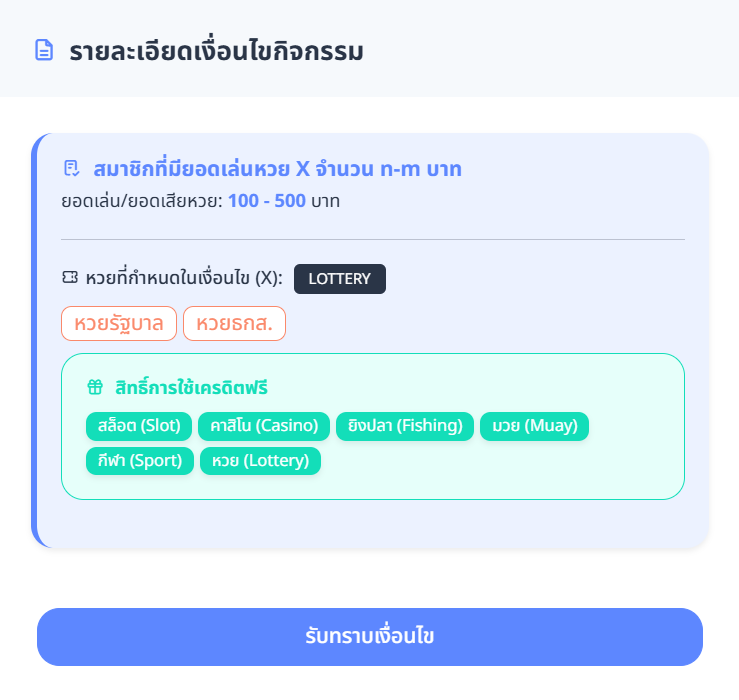Select the หวยธกส. tag
Viewport: 739px width, 700px height.
click(234, 324)
